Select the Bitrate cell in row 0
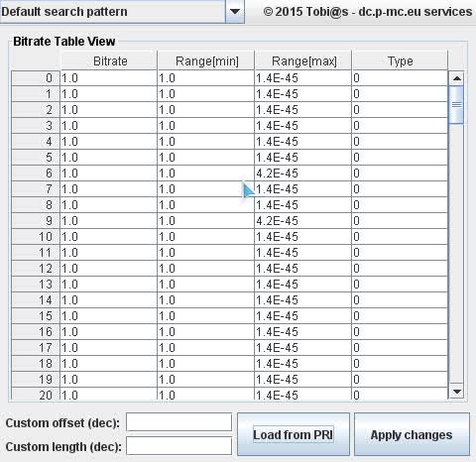The image size is (476, 462). 109,78
